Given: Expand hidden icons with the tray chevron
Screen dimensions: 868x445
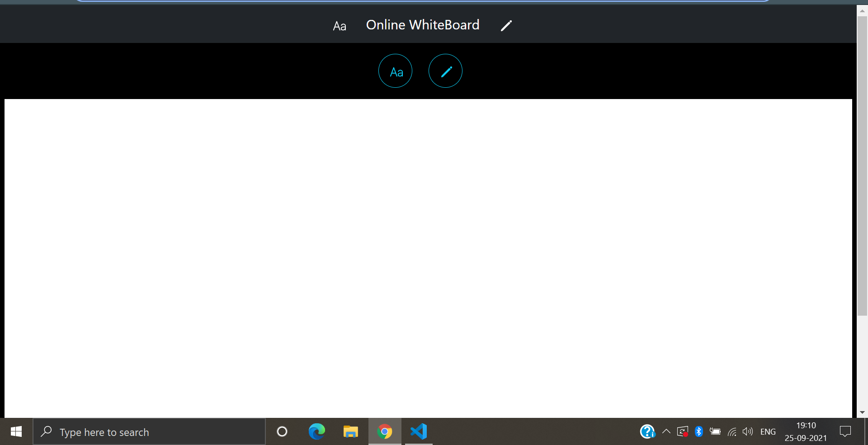Looking at the screenshot, I should click(665, 431).
